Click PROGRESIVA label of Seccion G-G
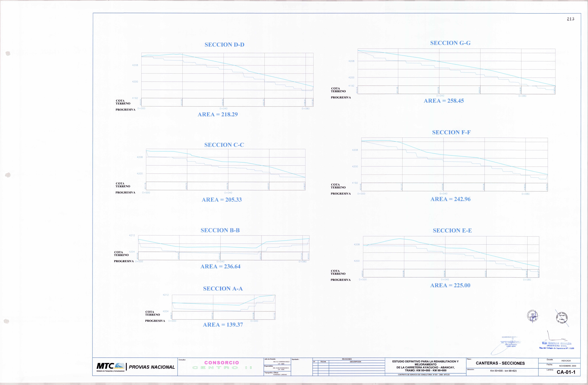 pos(341,98)
